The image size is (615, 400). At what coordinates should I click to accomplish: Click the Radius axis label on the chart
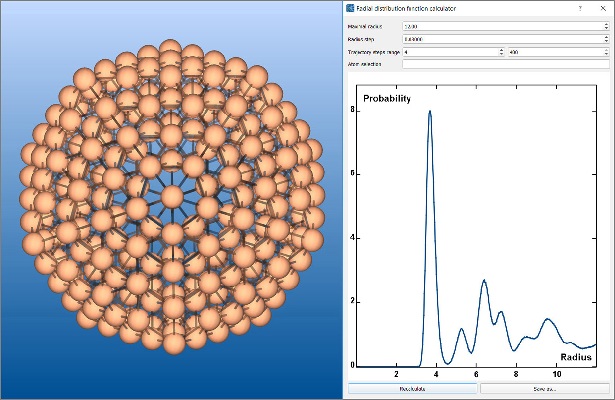pos(575,357)
